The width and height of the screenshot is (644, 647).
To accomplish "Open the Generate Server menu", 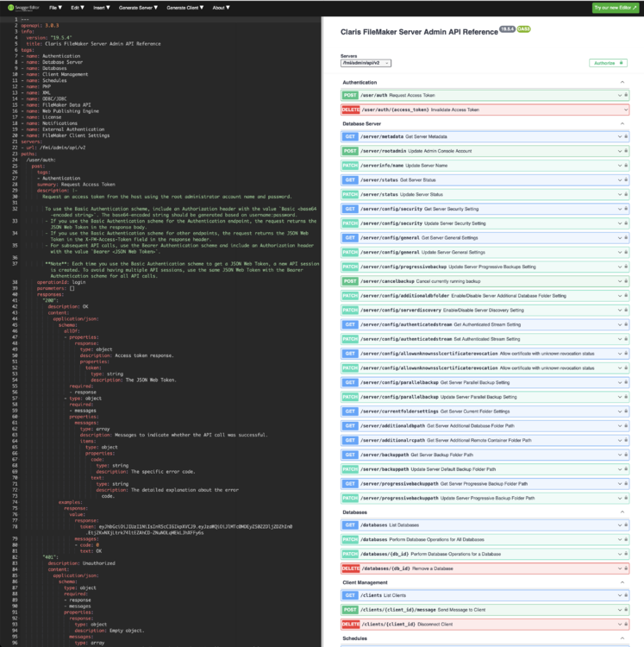I will click(138, 8).
